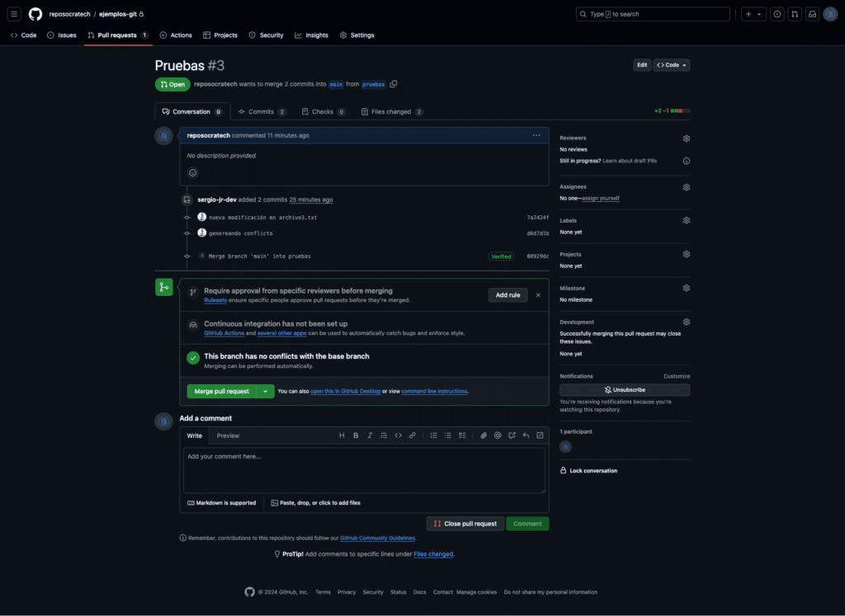This screenshot has height=616, width=845.
Task: Click the assign yourself link
Action: (601, 199)
